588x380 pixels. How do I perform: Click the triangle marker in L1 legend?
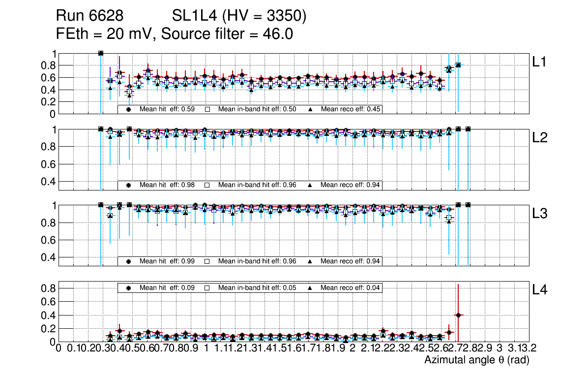pyautogui.click(x=310, y=109)
